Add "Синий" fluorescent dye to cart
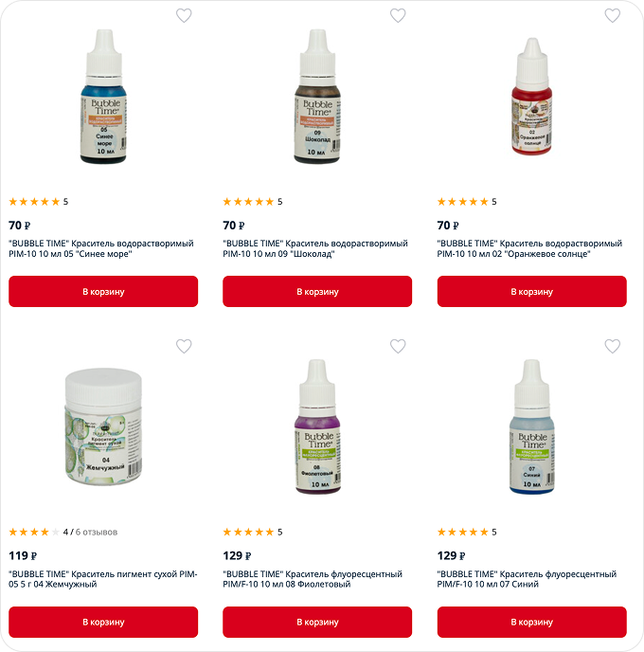644x652 pixels. point(532,622)
